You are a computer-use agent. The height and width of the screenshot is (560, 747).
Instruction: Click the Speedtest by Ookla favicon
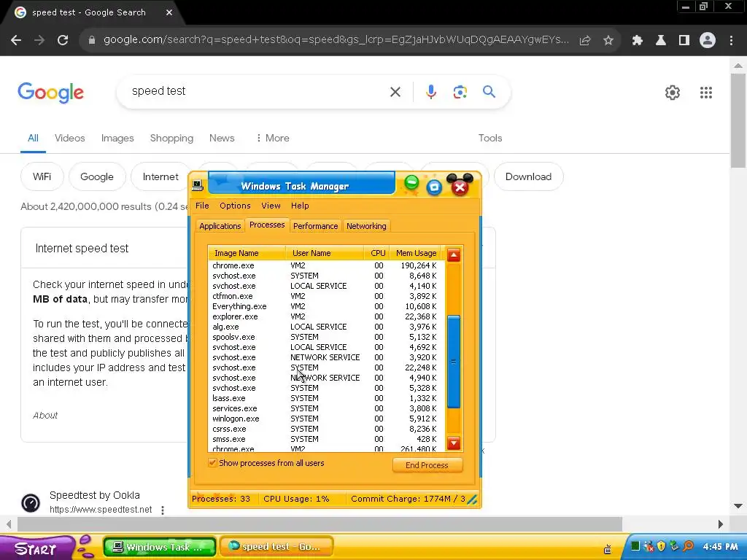[31, 503]
